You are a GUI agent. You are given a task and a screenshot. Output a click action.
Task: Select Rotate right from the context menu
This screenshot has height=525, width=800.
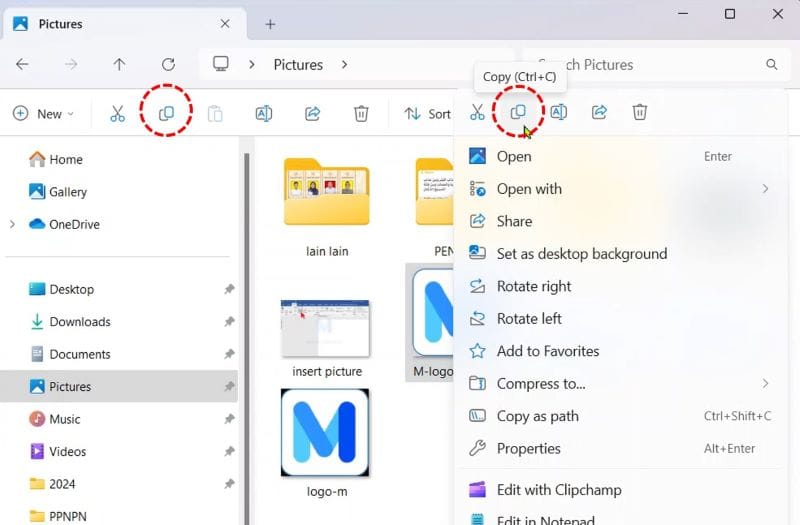(534, 286)
